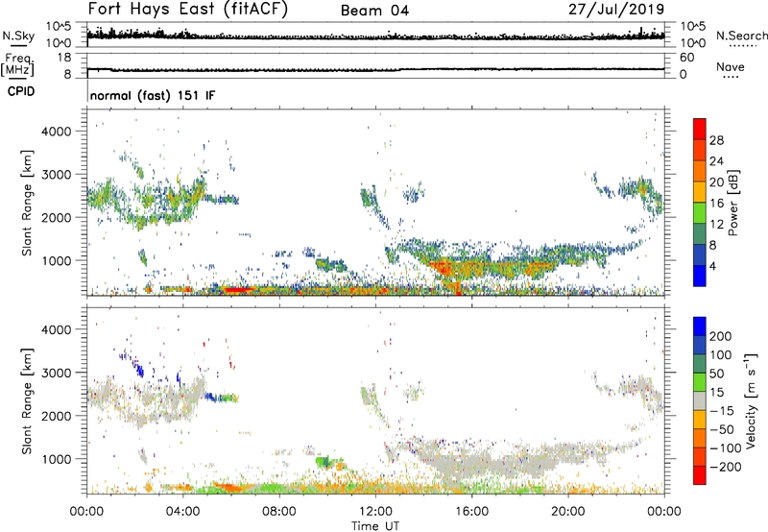Click the "60" label right of frequency panel
This screenshot has height=532, width=768.
pos(686,58)
